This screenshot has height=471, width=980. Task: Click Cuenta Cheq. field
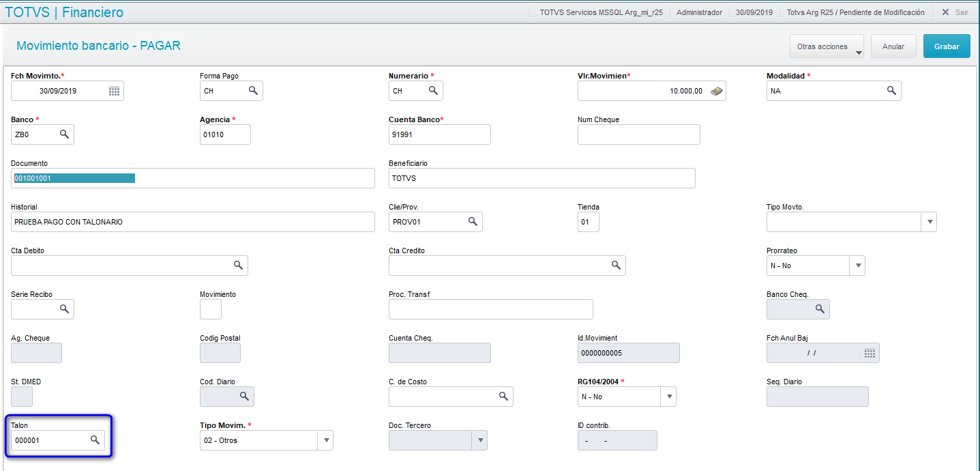tap(440, 353)
